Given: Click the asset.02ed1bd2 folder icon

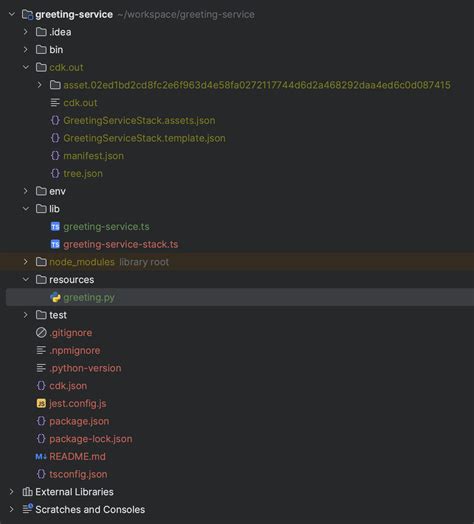Looking at the screenshot, I should point(55,85).
